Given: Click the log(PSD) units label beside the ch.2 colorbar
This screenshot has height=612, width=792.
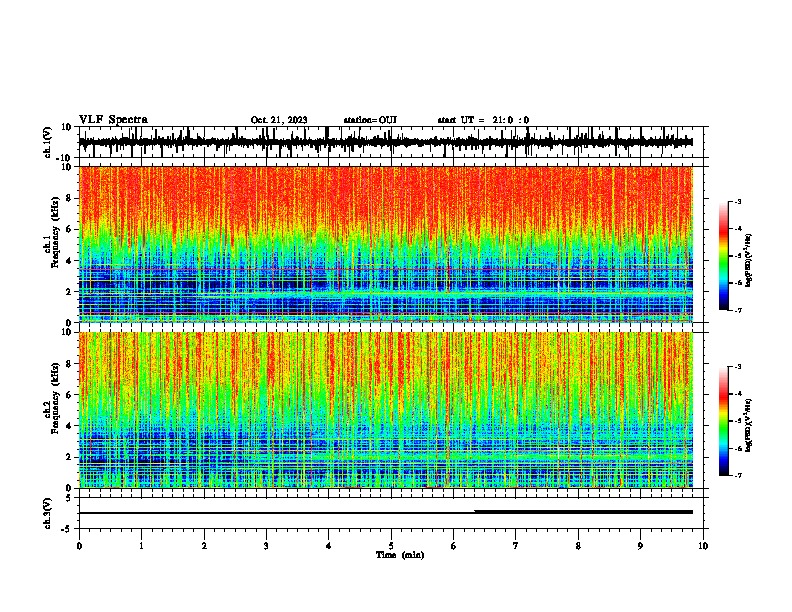Looking at the screenshot, I should point(749,425).
